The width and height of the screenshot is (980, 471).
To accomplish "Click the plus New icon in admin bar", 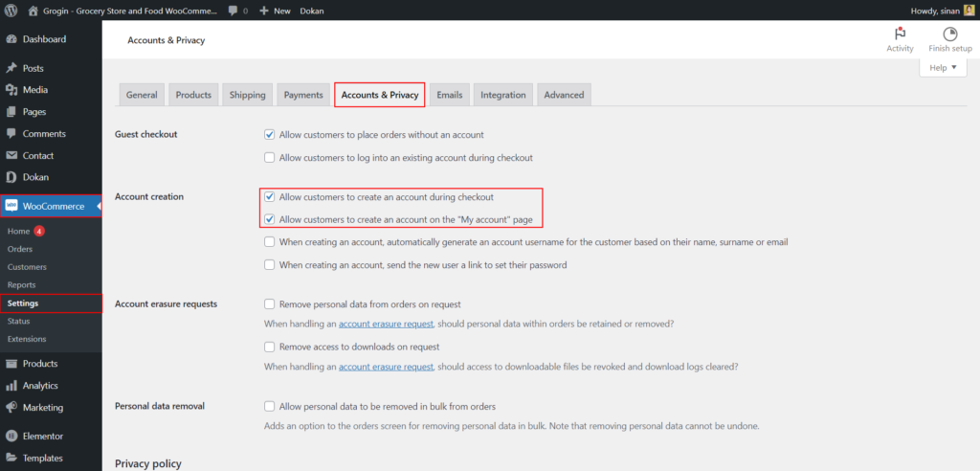I will (x=264, y=11).
